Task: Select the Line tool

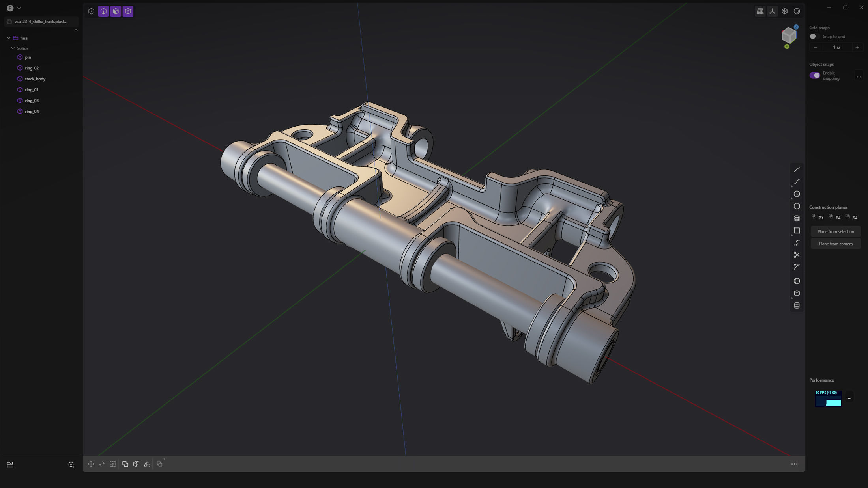Action: pos(797,169)
